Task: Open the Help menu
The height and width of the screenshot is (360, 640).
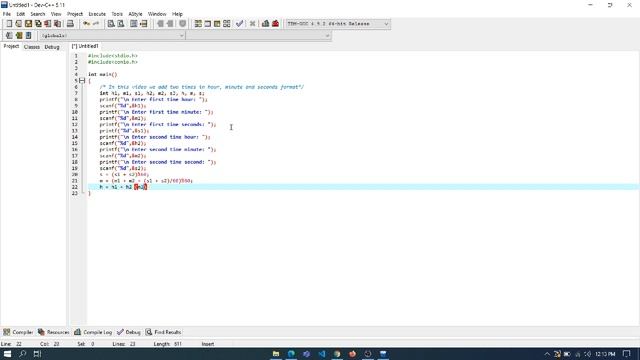Action: (x=177, y=14)
